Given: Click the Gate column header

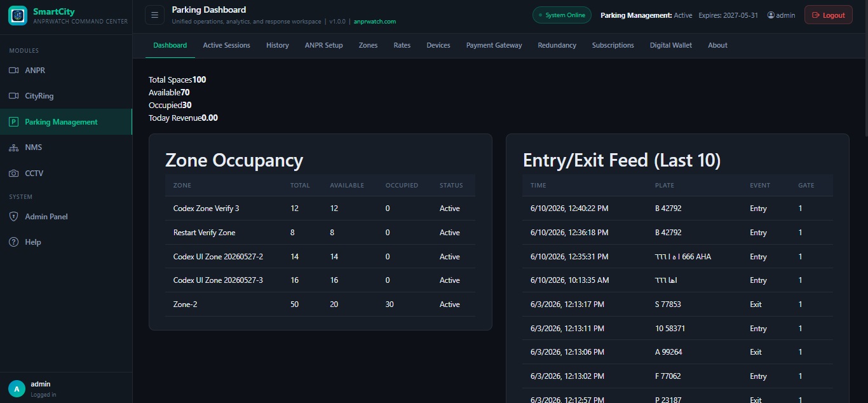Looking at the screenshot, I should (806, 186).
